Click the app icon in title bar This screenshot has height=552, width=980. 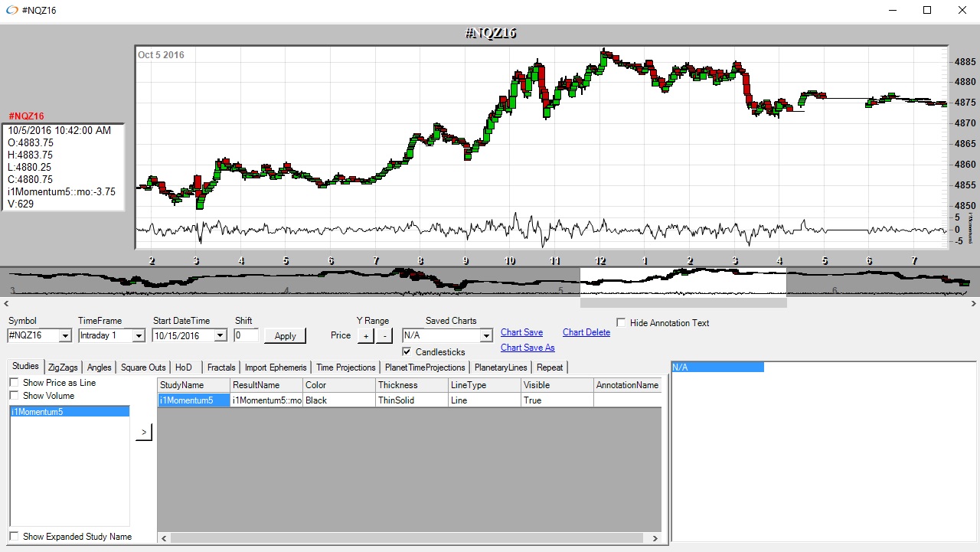point(11,11)
